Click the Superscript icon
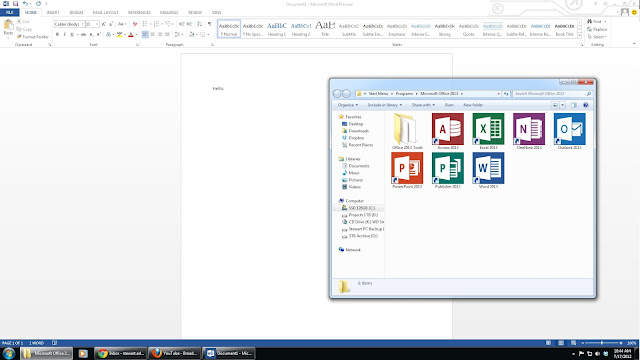640x360 pixels. point(99,35)
